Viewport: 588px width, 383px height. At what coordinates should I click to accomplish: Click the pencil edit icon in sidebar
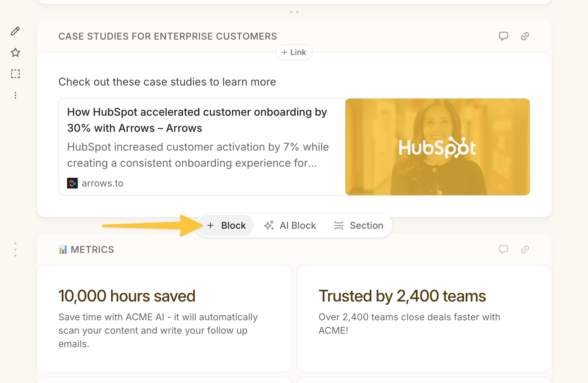coord(15,31)
